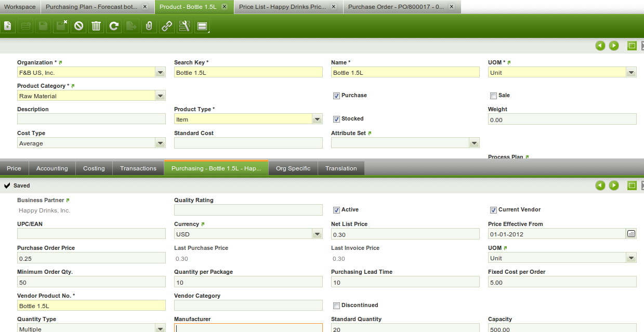The image size is (644, 332).
Task: Click the undo changes icon
Action: click(78, 26)
